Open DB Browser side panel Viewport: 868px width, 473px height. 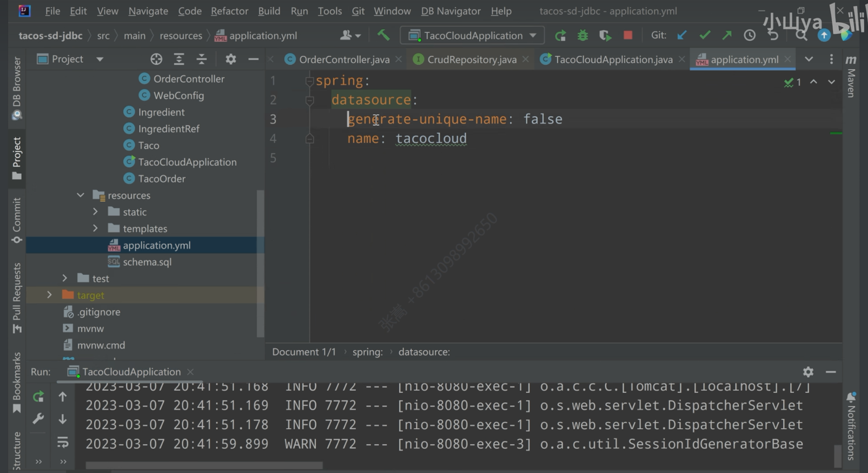[17, 88]
